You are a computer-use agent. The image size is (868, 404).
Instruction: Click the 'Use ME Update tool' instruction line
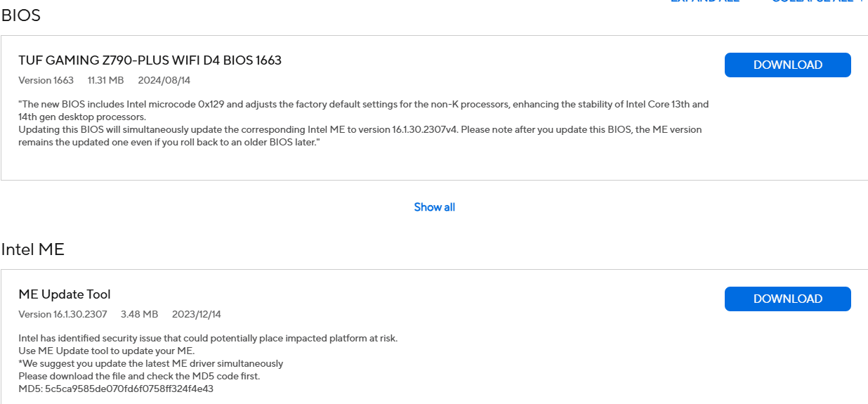[106, 351]
